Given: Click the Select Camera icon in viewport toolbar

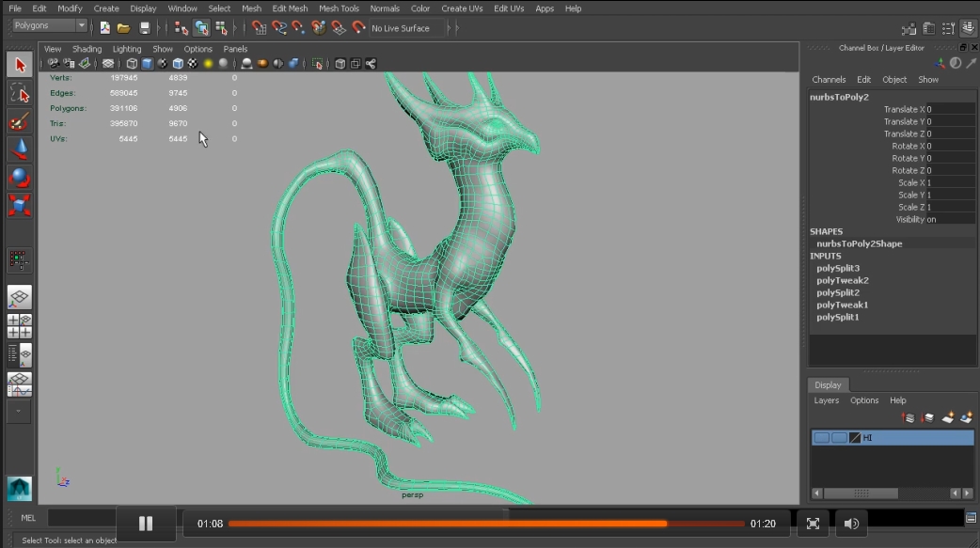Looking at the screenshot, I should (54, 64).
